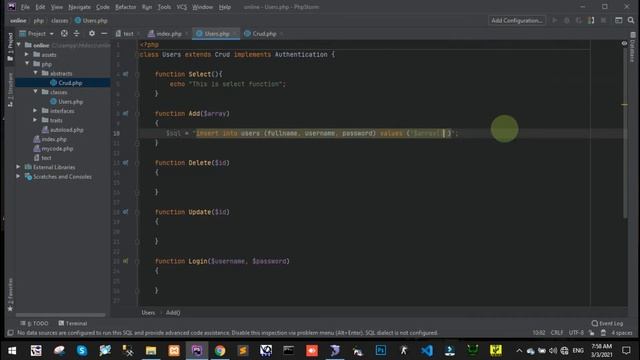Expand External Libraries node
This screenshot has width=640, height=360.
[x=18, y=167]
